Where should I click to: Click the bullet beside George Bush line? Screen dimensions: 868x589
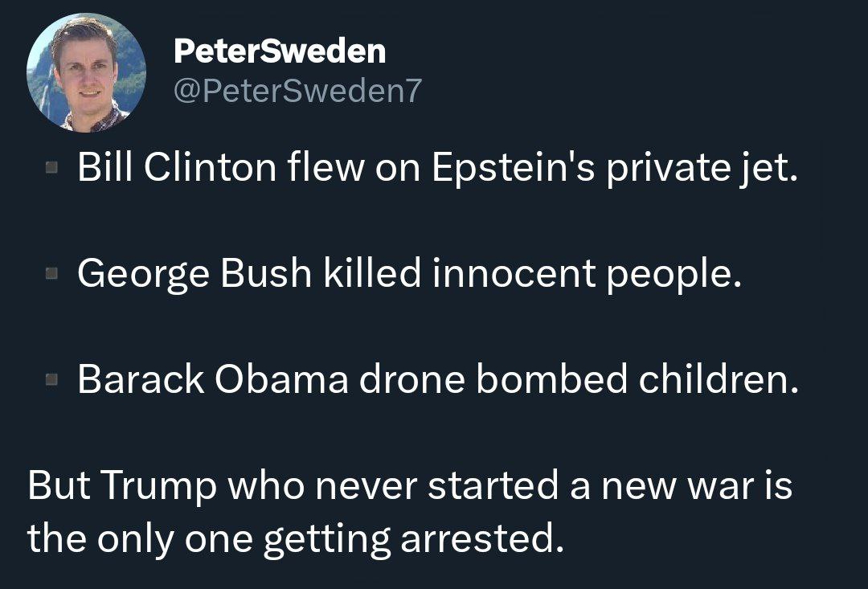pos(51,273)
